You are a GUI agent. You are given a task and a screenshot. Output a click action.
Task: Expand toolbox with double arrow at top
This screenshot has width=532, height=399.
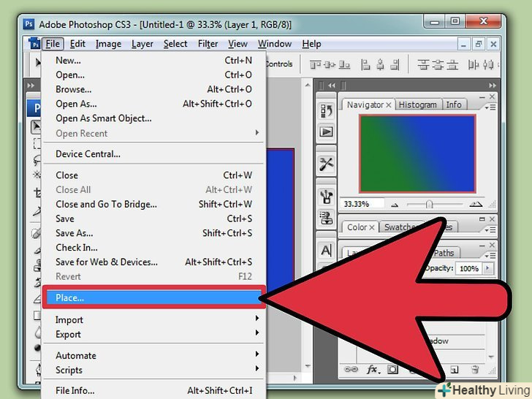pyautogui.click(x=31, y=85)
